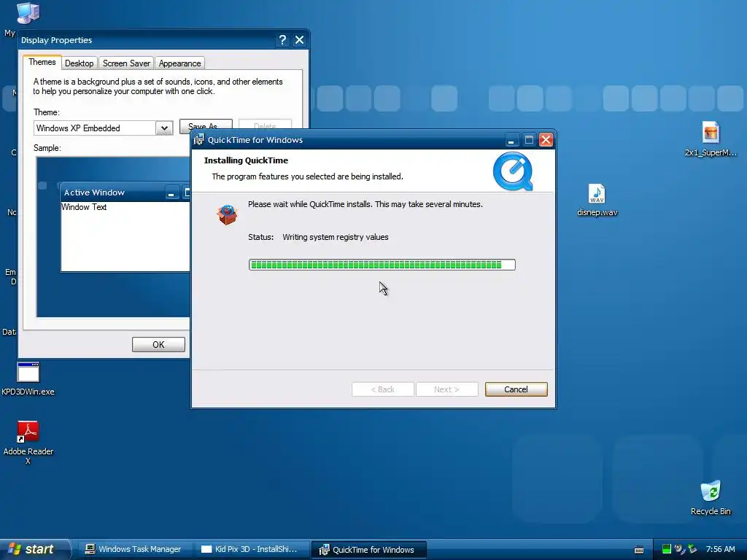Click 'The program features you selected' subtitle
Image resolution: width=747 pixels, height=560 pixels.
click(x=307, y=176)
